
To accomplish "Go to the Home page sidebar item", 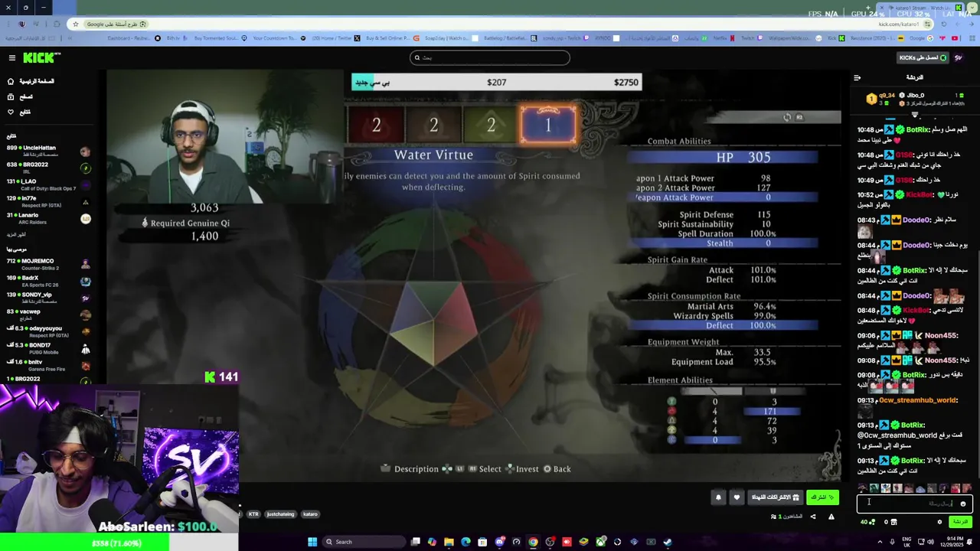I will (x=31, y=81).
